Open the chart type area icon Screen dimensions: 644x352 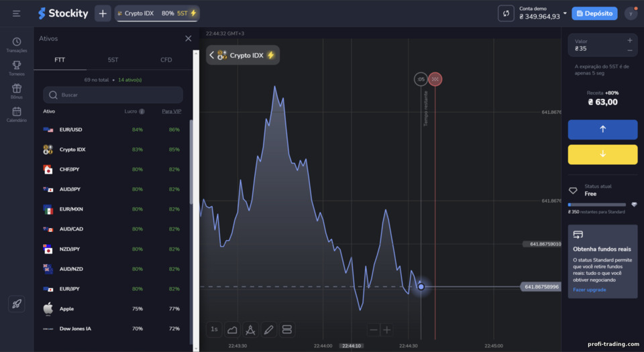point(232,329)
